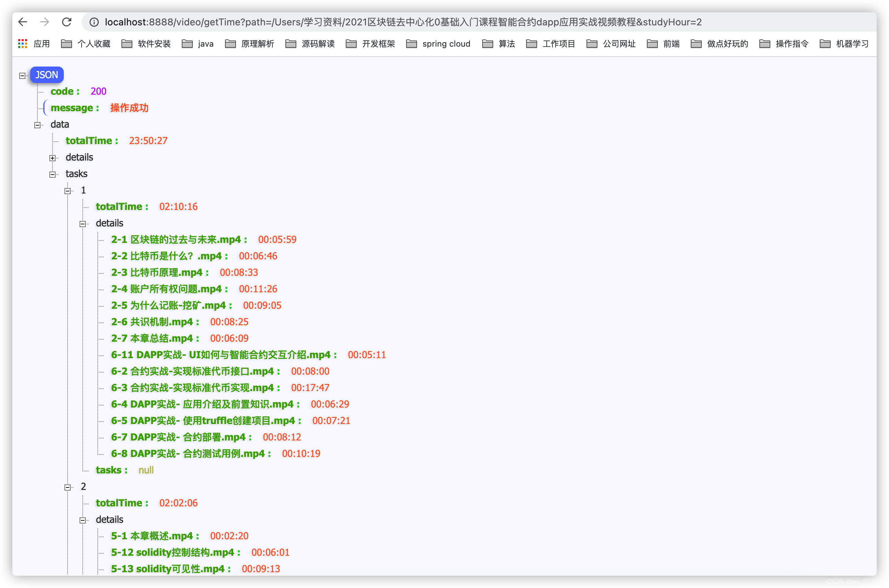Screen dimensions: 889x588
Task: Open the java bookmark folder
Action: click(198, 44)
